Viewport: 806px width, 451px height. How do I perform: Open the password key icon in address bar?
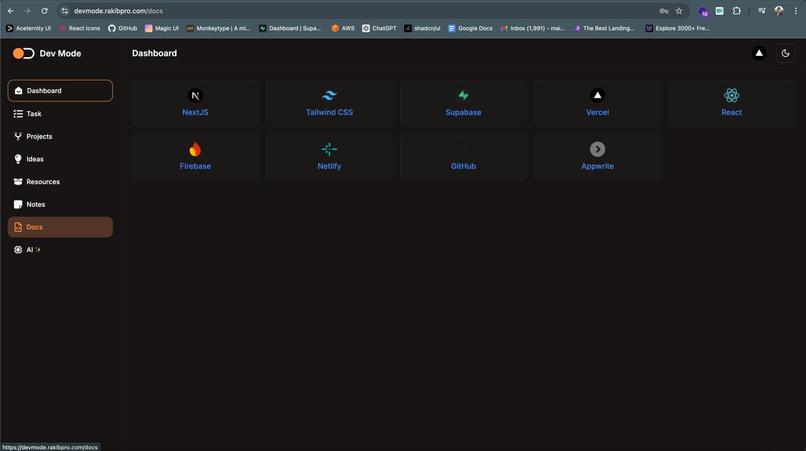click(x=664, y=11)
